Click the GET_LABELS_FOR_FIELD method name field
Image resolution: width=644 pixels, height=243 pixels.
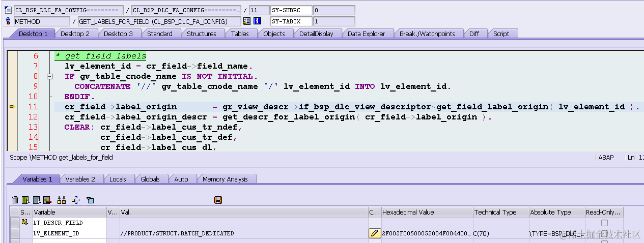coord(160,21)
